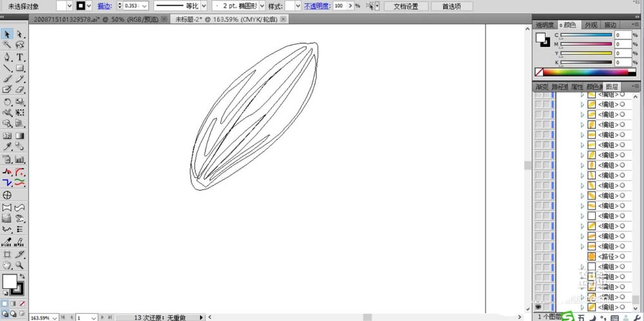Open the 渐变 panel tab
Image resolution: width=644 pixels, height=321 pixels.
point(542,87)
